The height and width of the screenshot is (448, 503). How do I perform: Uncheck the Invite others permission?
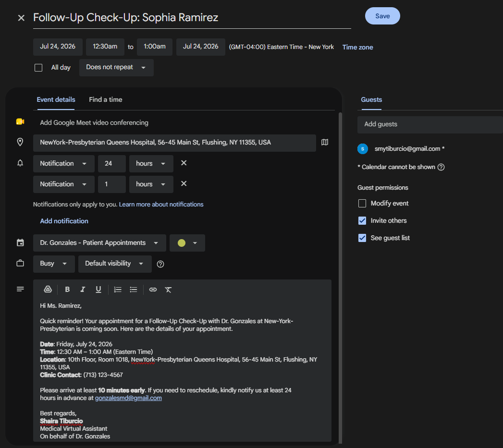click(x=362, y=220)
